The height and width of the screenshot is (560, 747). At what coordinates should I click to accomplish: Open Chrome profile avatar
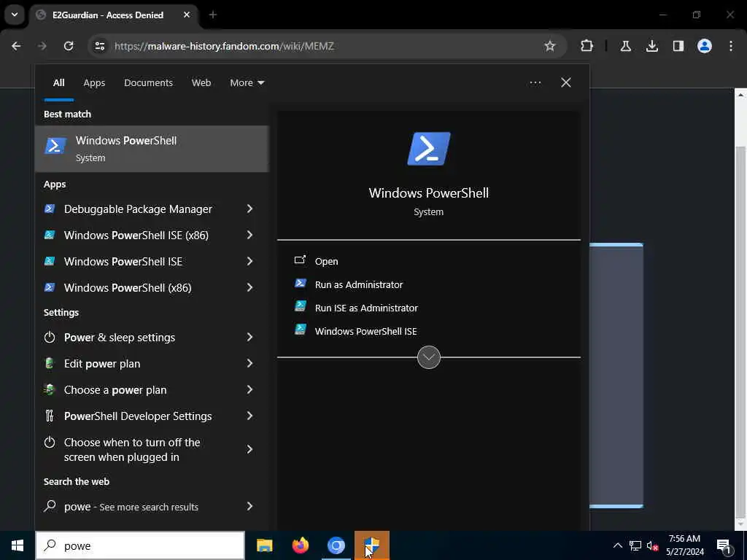point(704,46)
